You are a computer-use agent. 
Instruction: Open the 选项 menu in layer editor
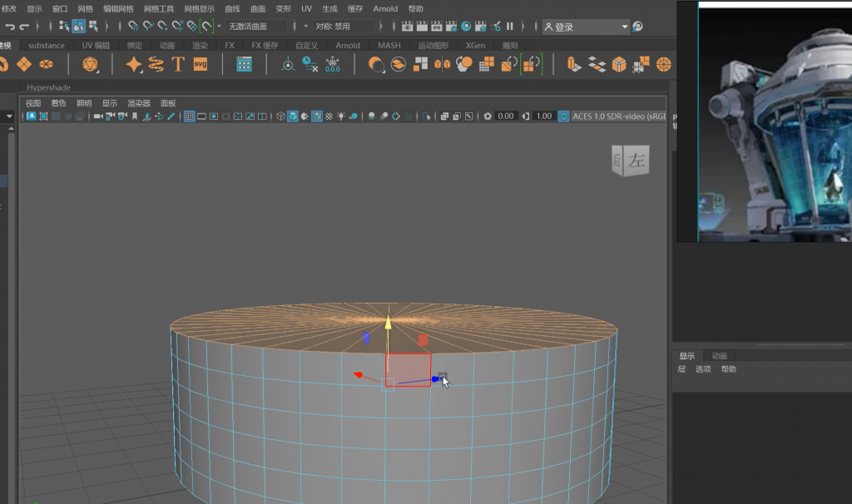click(x=703, y=369)
